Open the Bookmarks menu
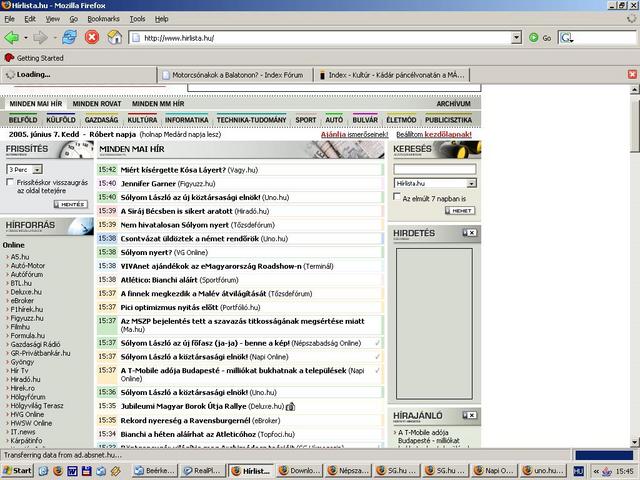This screenshot has width=640, height=480. (x=103, y=19)
